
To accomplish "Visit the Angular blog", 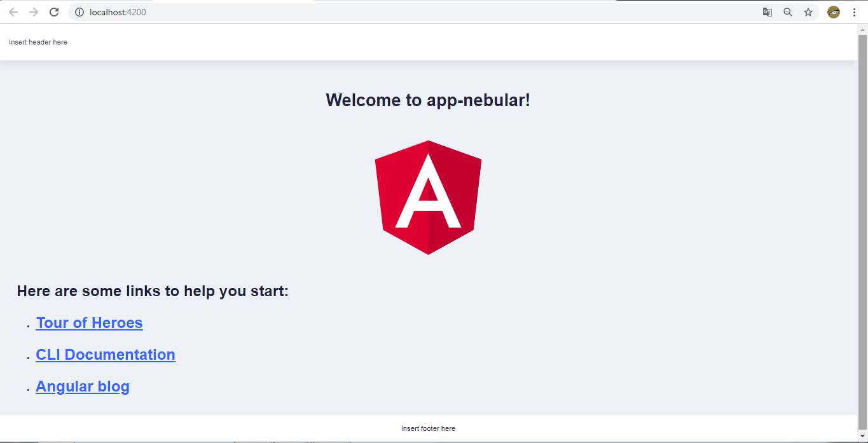I will click(x=82, y=386).
